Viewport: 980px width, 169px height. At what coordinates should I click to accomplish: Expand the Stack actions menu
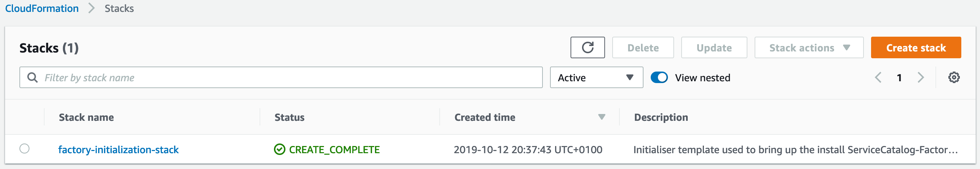click(x=809, y=47)
